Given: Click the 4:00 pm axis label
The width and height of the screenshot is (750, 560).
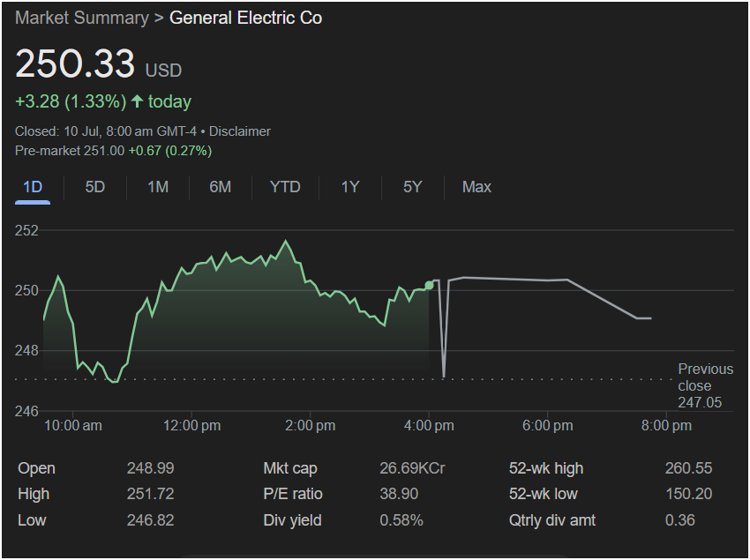Looking at the screenshot, I should (429, 426).
